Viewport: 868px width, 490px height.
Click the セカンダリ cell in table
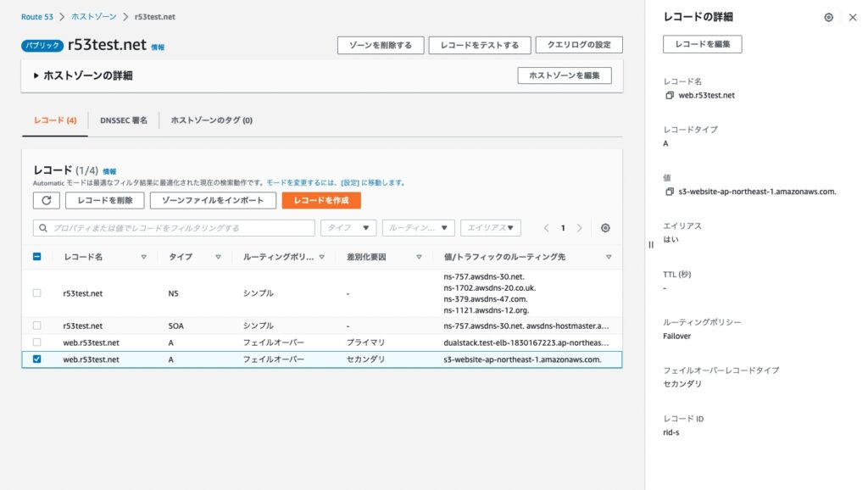(365, 359)
